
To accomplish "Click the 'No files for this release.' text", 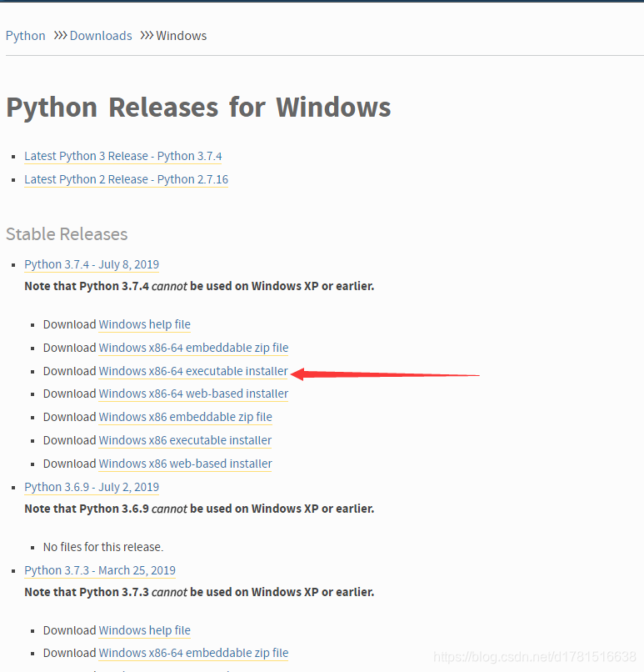I will tap(103, 547).
